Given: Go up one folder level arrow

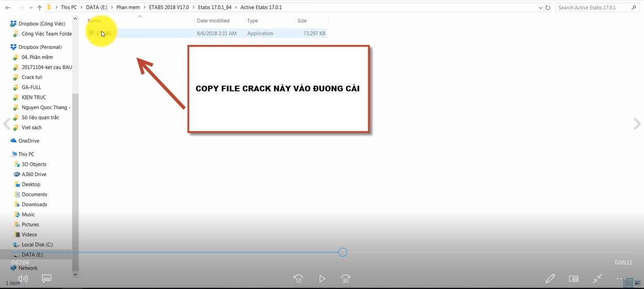Looking at the screenshot, I should 40,8.
